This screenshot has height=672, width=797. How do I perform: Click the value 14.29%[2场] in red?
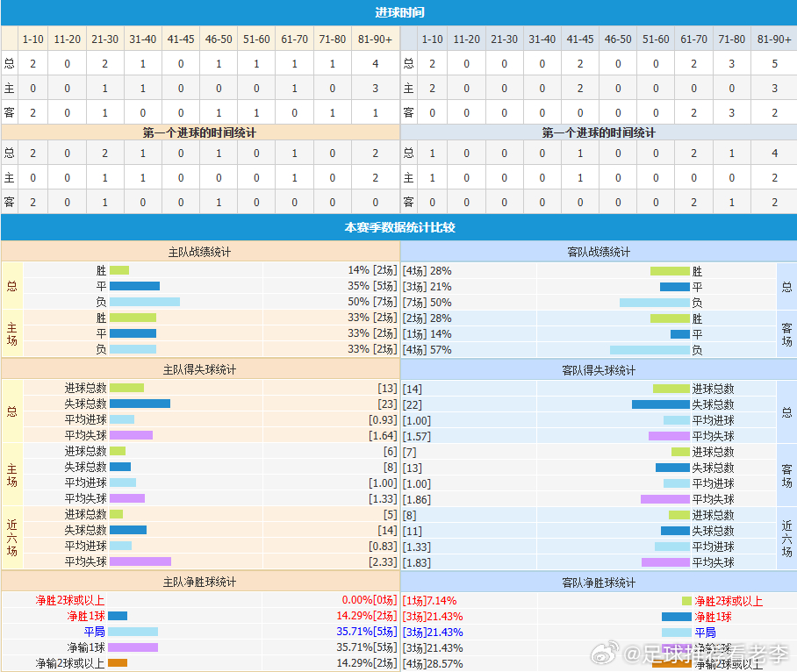(367, 616)
